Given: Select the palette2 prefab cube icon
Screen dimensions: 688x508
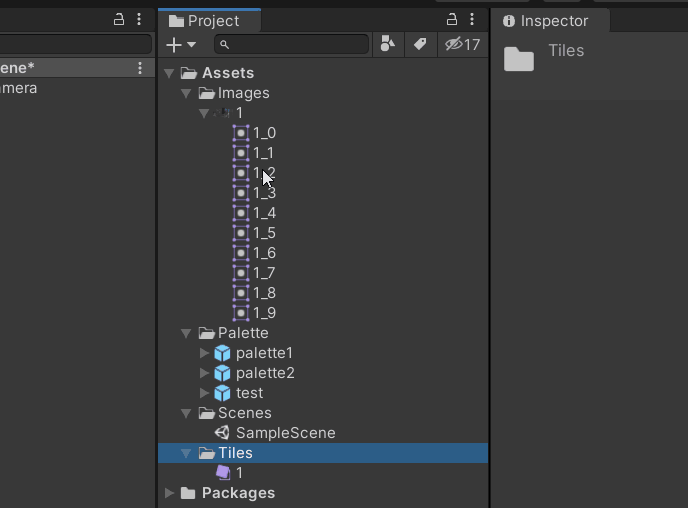Looking at the screenshot, I should pos(223,373).
